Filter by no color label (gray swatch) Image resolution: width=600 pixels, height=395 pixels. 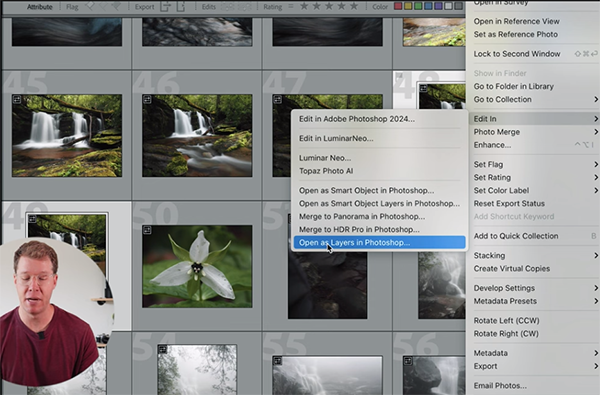coord(458,7)
